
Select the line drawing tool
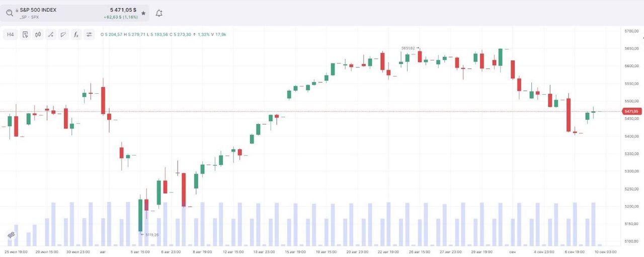point(51,34)
